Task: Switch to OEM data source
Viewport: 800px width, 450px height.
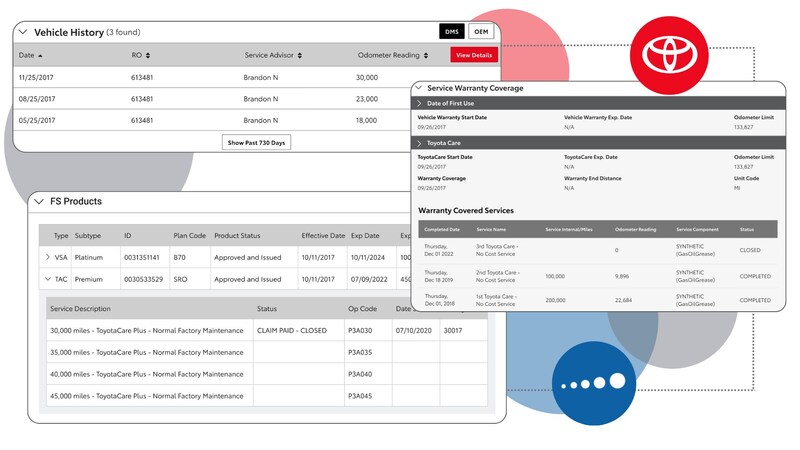Action: [x=481, y=32]
